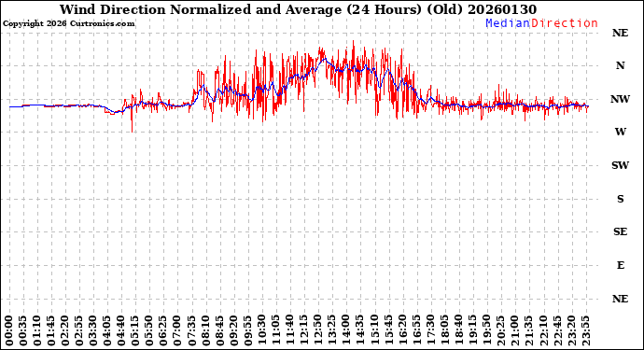Click the '04:40' time axis label

click(x=121, y=331)
